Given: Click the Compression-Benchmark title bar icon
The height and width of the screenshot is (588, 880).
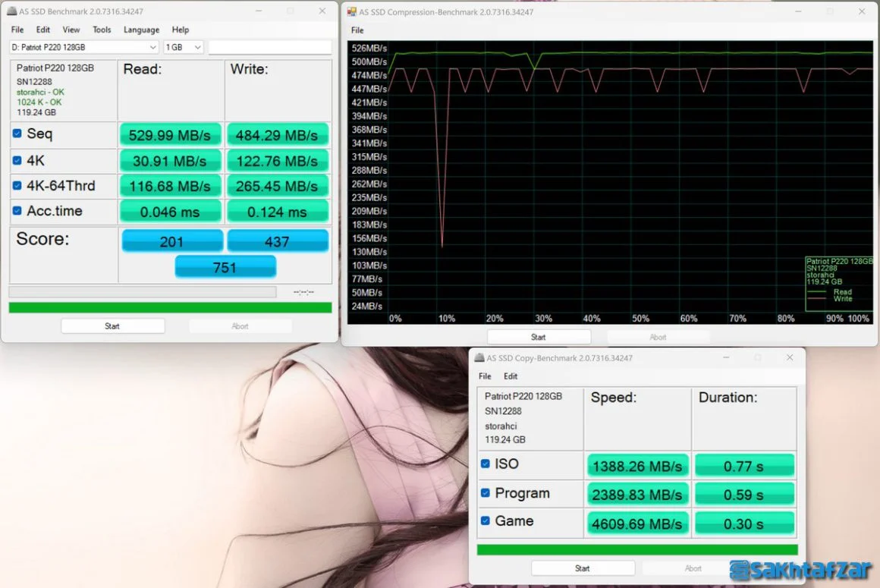Looking at the screenshot, I should pos(352,11).
